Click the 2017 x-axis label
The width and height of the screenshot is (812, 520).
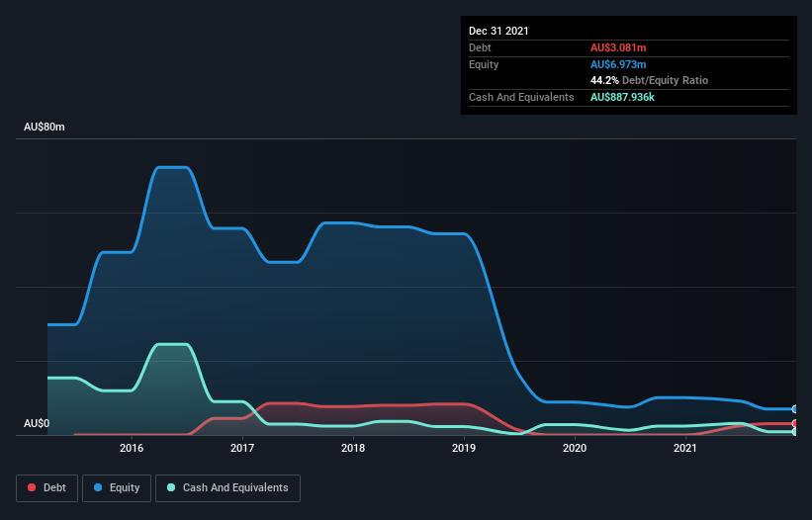point(242,448)
